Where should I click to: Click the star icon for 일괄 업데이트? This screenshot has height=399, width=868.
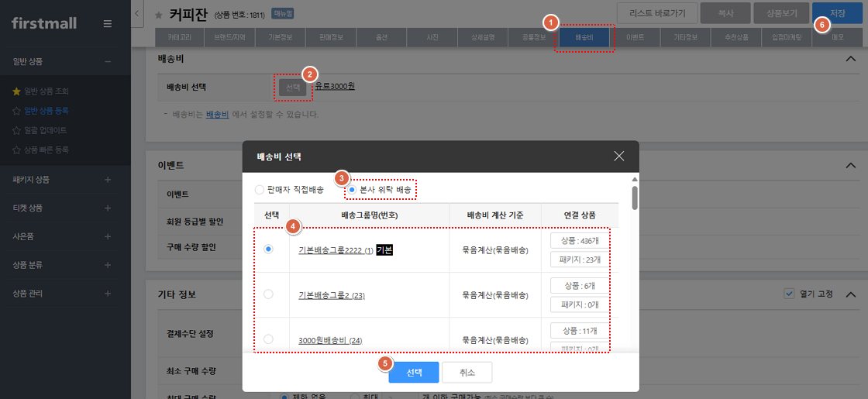(x=16, y=131)
